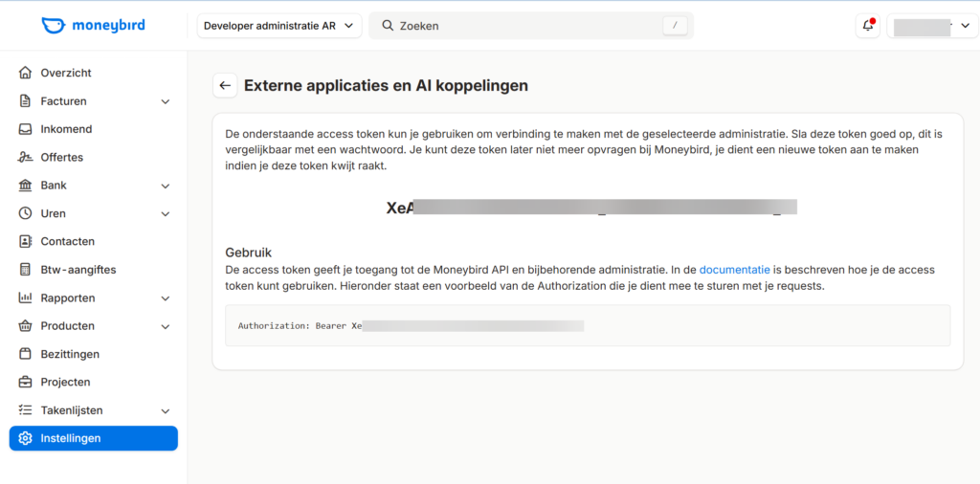Screen dimensions: 980x484
Task: Expand the Producten submenu chevron
Action: tap(165, 326)
